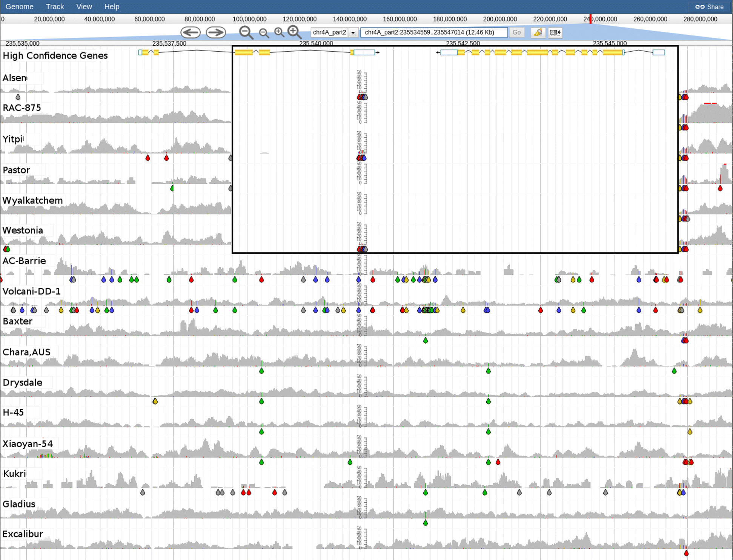The image size is (733, 560).
Task: Click the red variant marker under Xiaoyan-54 track middle
Action: point(498,462)
